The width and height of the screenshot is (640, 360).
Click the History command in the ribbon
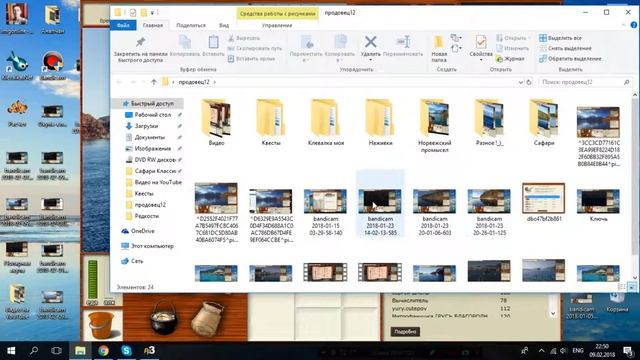510,59
